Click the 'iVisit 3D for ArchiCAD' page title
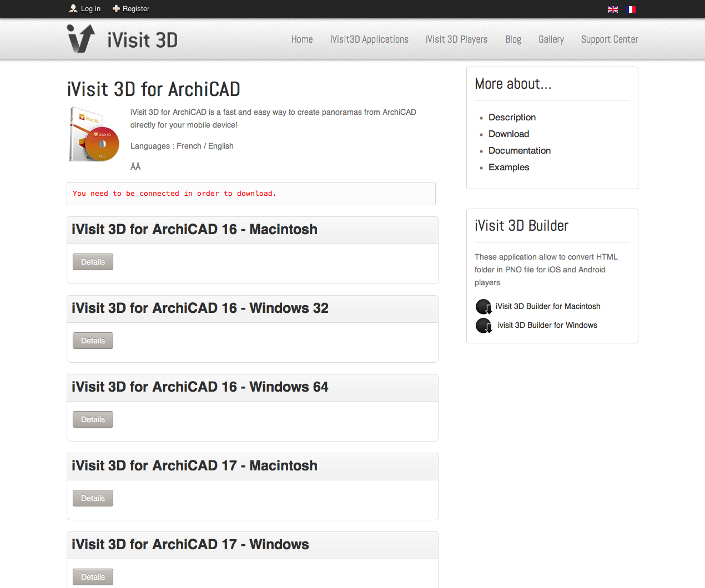 pos(154,89)
